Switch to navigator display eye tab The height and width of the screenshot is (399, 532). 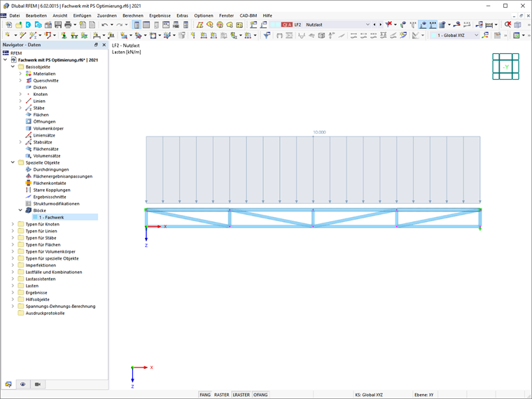coord(22,384)
